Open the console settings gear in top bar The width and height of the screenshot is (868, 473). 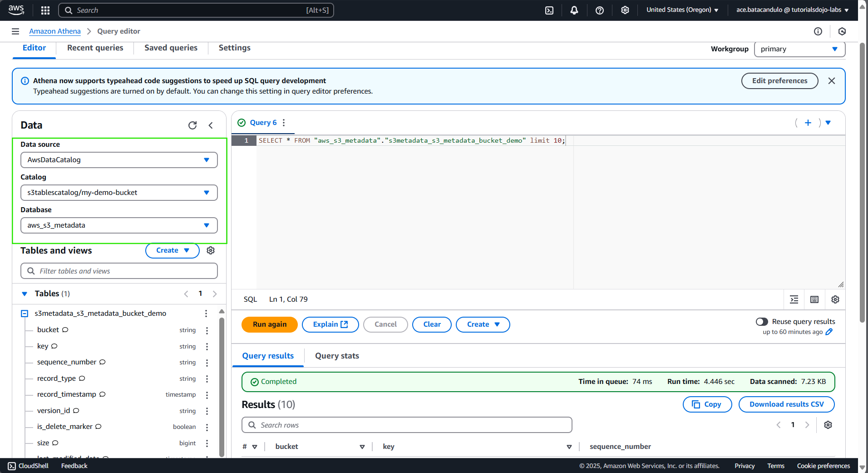625,10
